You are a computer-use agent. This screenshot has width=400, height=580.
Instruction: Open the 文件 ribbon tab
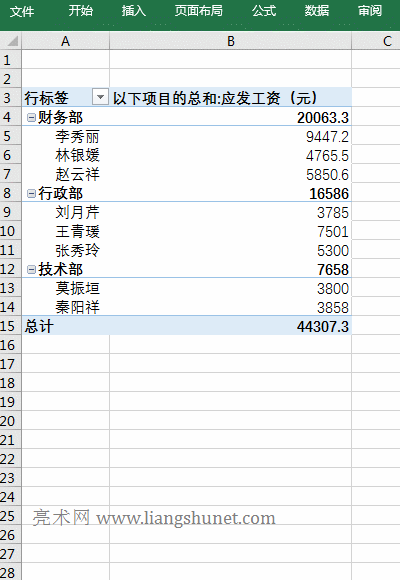coord(22,11)
